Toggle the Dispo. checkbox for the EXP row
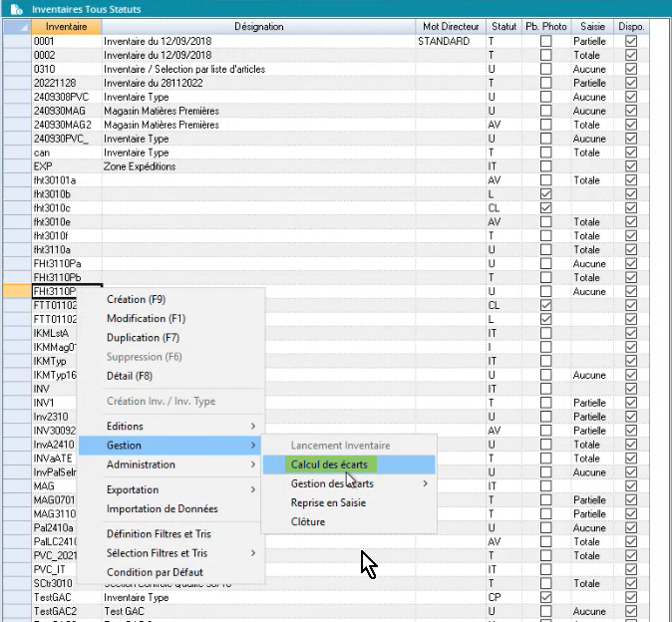The image size is (672, 622). tap(630, 166)
